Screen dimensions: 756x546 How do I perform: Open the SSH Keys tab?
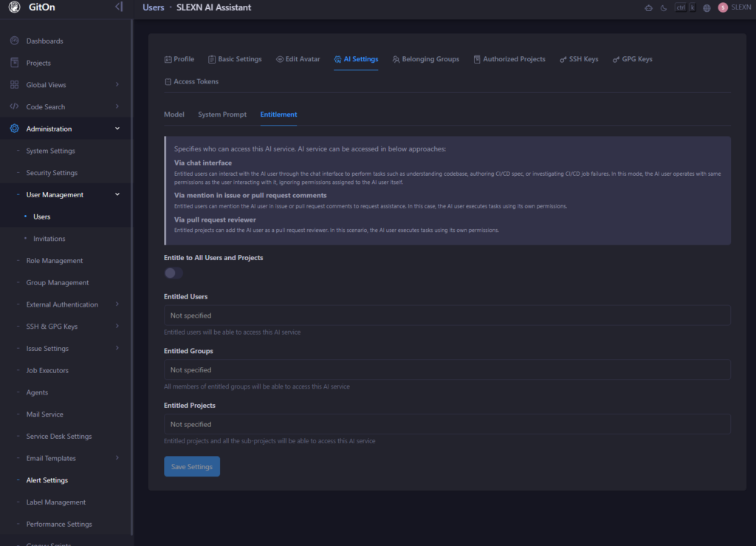(579, 59)
